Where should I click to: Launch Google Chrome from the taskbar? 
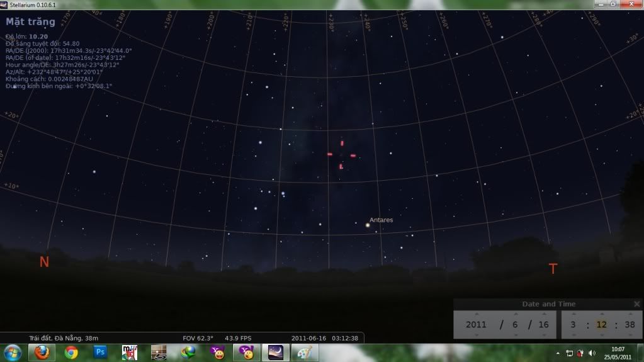tap(71, 353)
